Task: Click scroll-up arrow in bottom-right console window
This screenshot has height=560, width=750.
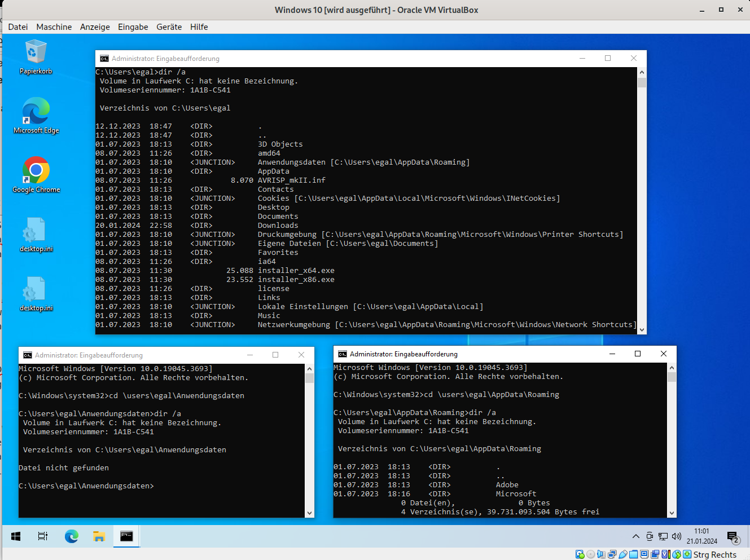Action: (672, 368)
